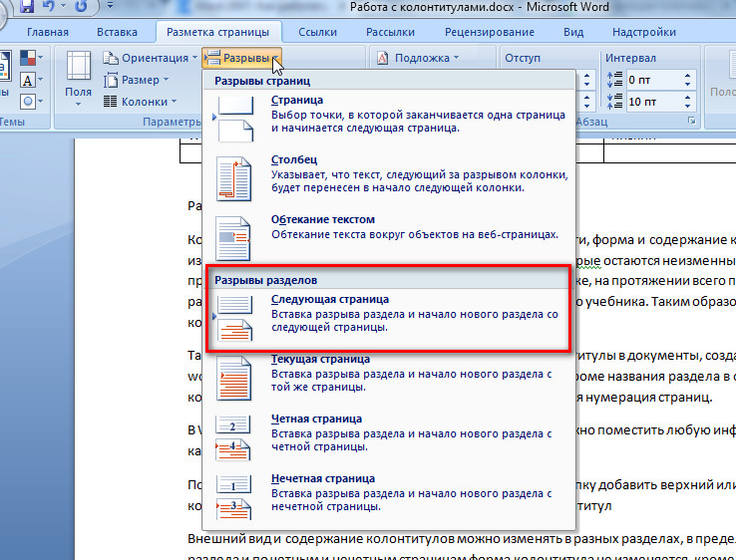Image resolution: width=736 pixels, height=560 pixels.
Task: Click the Столбец column break icon
Action: pos(233,178)
